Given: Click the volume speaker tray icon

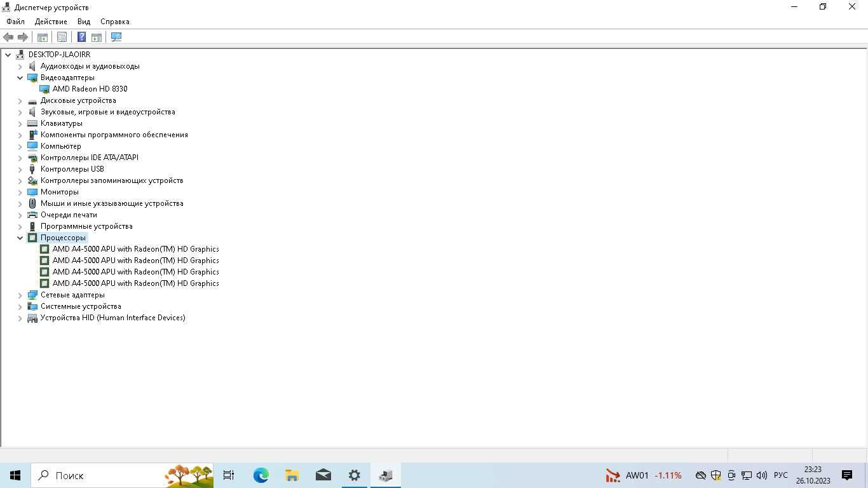Looking at the screenshot, I should pos(762,475).
